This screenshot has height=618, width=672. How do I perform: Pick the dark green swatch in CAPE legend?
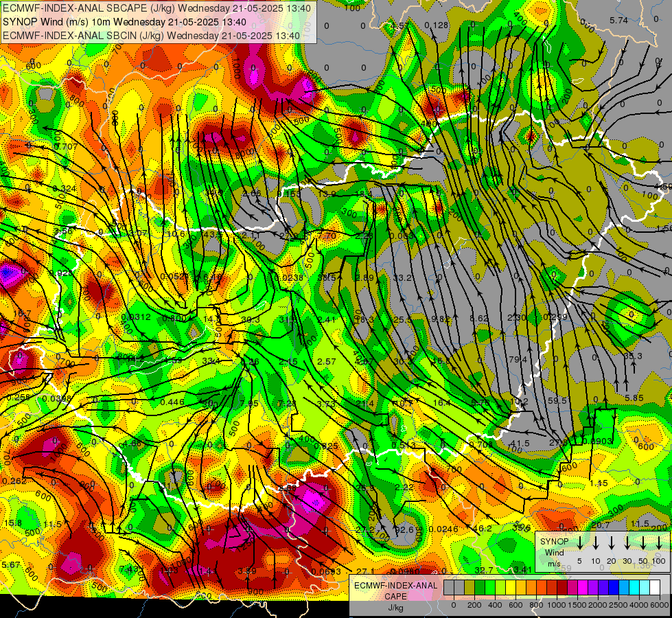(480, 588)
